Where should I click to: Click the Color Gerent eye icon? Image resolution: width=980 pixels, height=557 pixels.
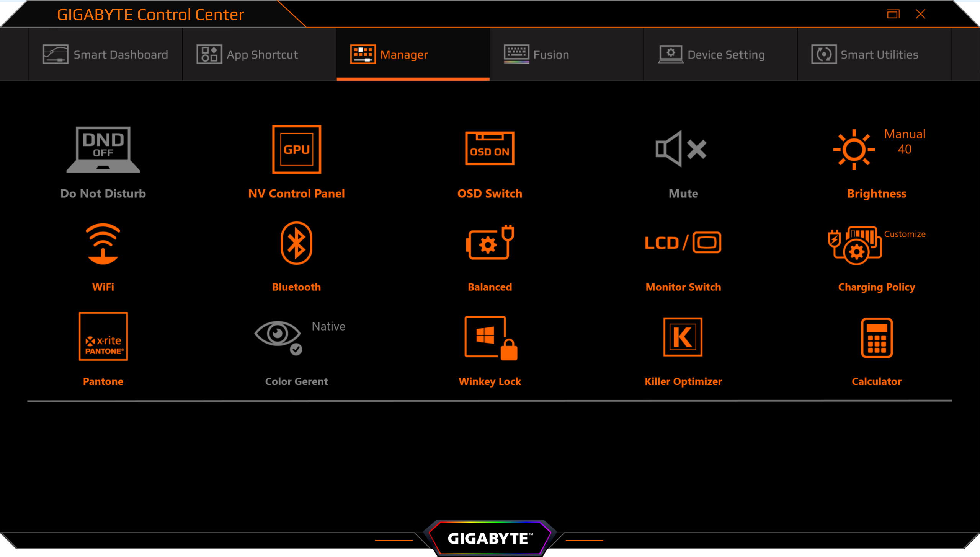[279, 337]
